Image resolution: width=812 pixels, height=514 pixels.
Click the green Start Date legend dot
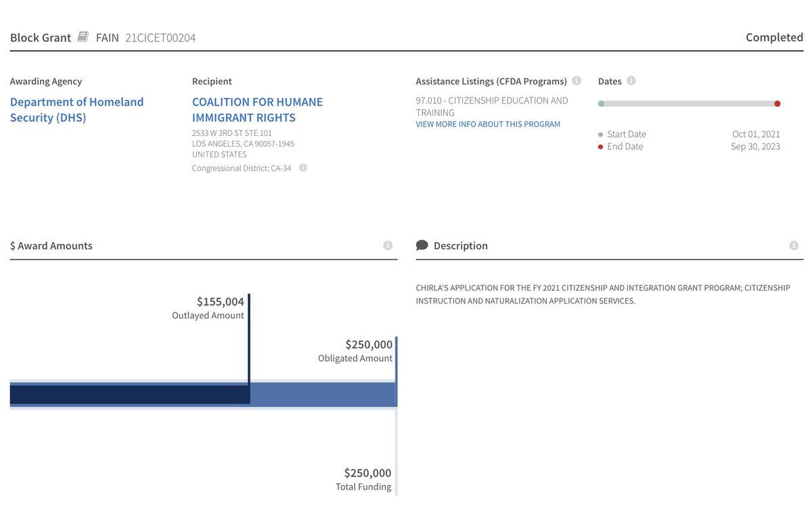[x=601, y=135]
